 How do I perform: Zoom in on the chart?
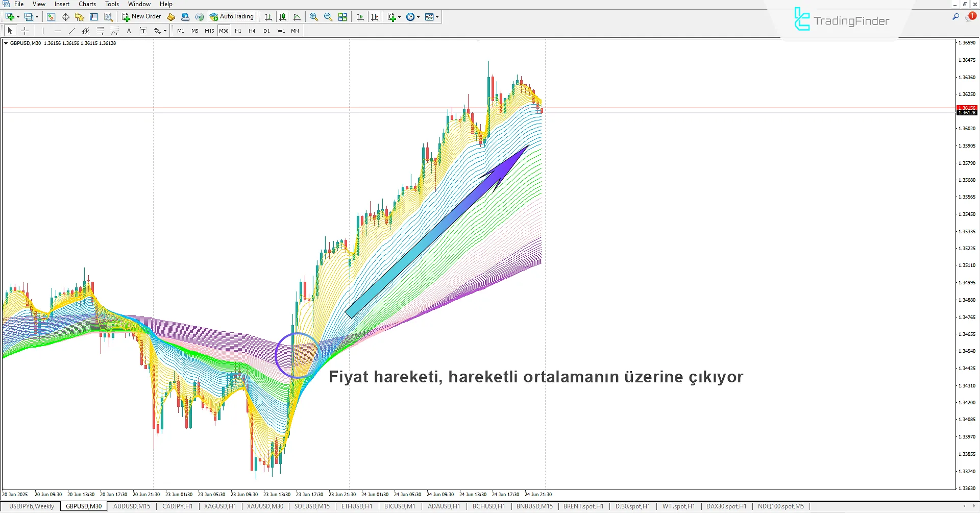(x=314, y=16)
